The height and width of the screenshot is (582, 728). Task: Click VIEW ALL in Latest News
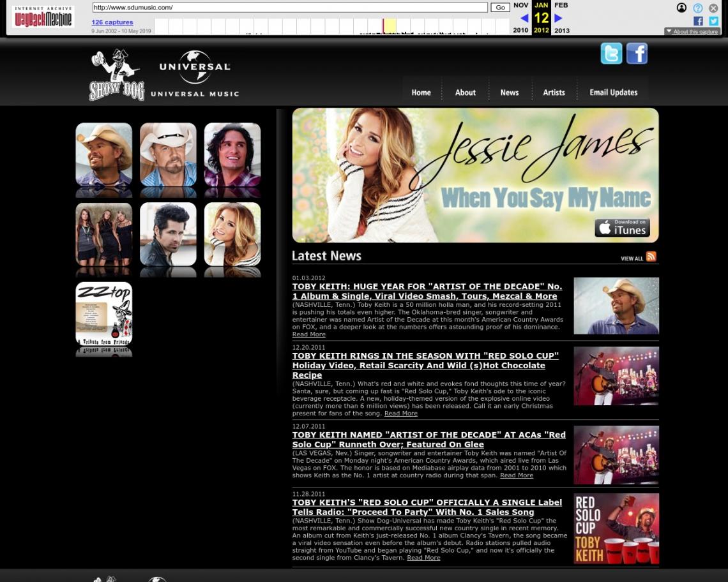[632, 258]
